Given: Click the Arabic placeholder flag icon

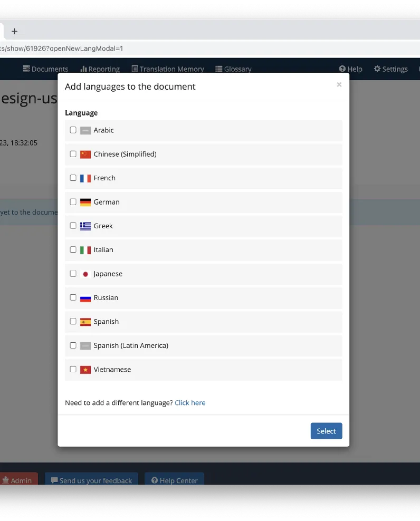Looking at the screenshot, I should [85, 131].
